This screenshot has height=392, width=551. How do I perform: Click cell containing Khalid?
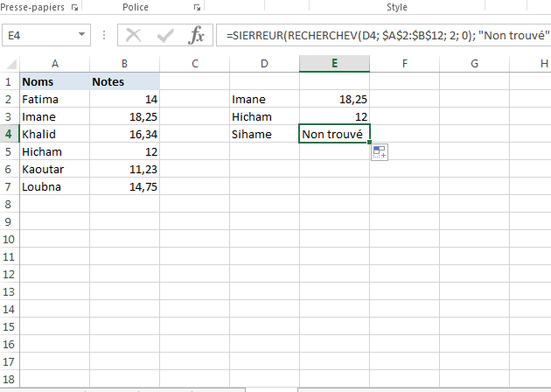(x=55, y=134)
